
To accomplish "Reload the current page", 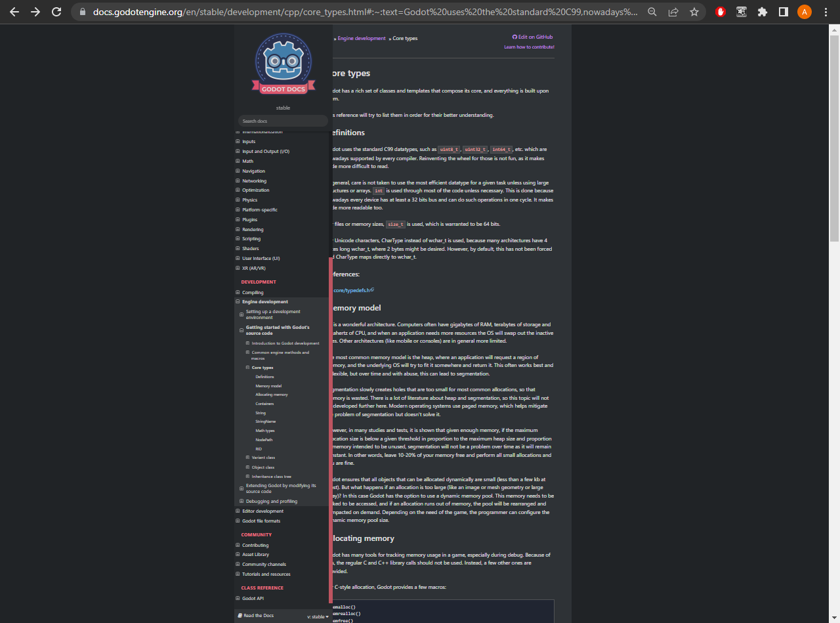I will click(56, 11).
